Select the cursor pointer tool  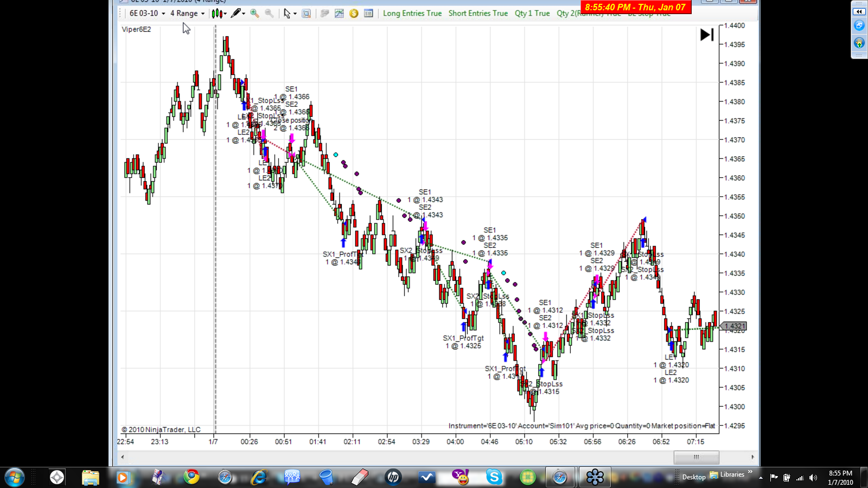[x=287, y=14]
